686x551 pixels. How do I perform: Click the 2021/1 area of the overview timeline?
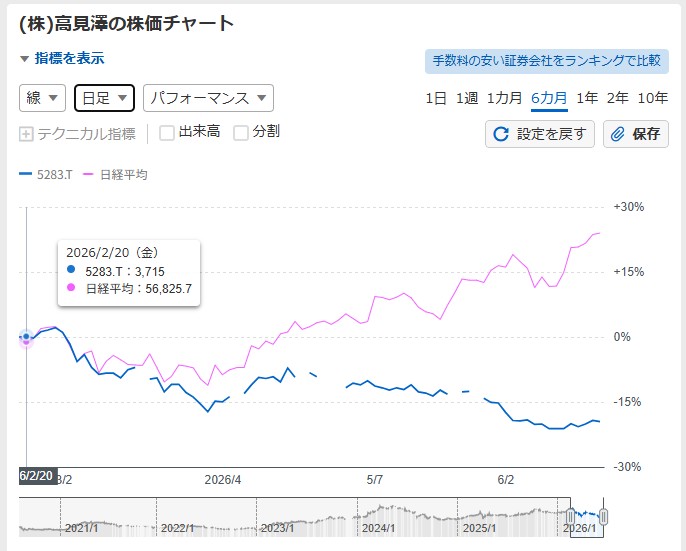tap(81, 528)
